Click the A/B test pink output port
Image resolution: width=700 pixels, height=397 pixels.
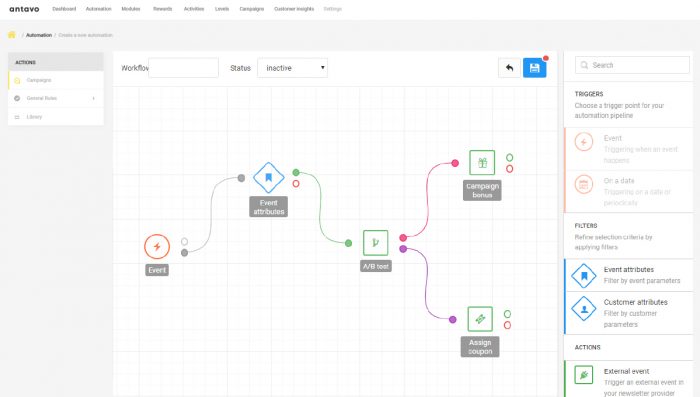click(x=403, y=238)
